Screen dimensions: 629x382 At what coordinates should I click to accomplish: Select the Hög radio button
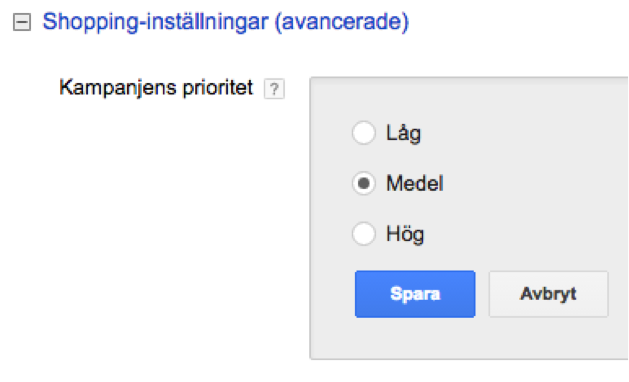click(364, 234)
